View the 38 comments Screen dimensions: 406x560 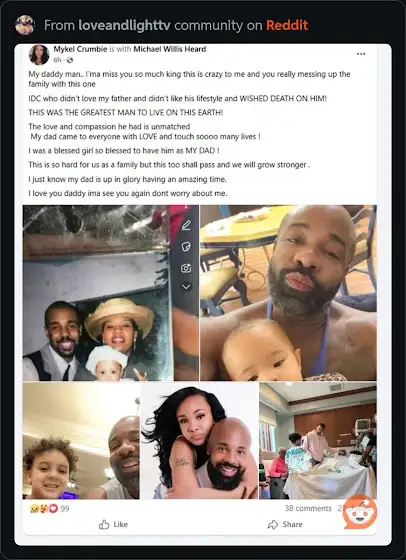click(x=308, y=508)
